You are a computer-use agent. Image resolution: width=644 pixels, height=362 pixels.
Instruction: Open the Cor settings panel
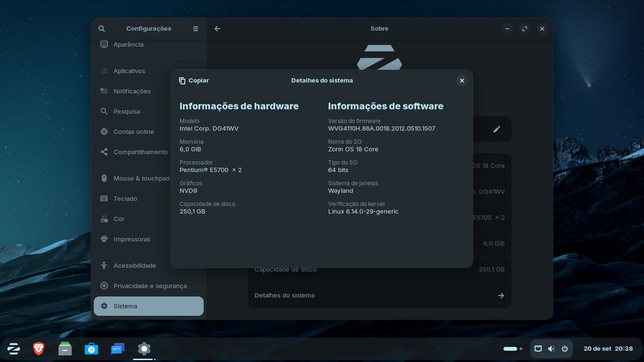coord(119,219)
